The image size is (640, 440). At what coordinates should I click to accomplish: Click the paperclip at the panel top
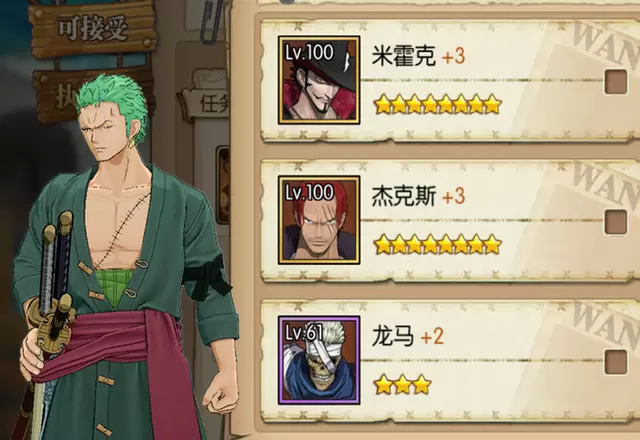[x=211, y=20]
